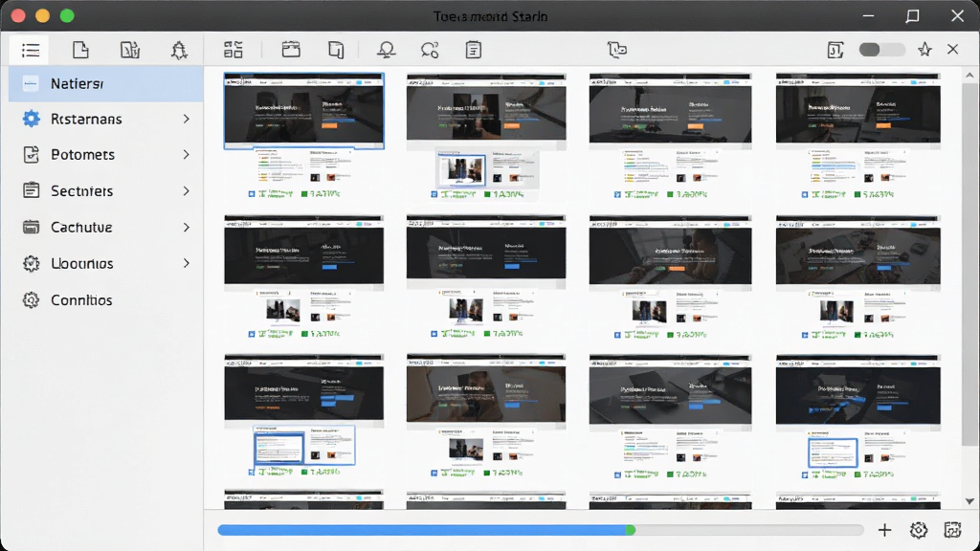Click the fullscreen frame icon at bottom right

952,530
